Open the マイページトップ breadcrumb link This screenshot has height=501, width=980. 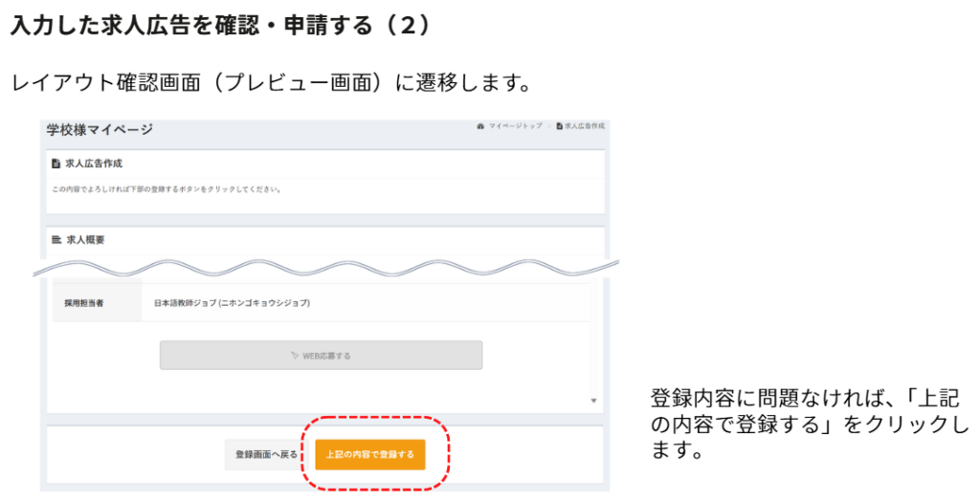(x=516, y=126)
